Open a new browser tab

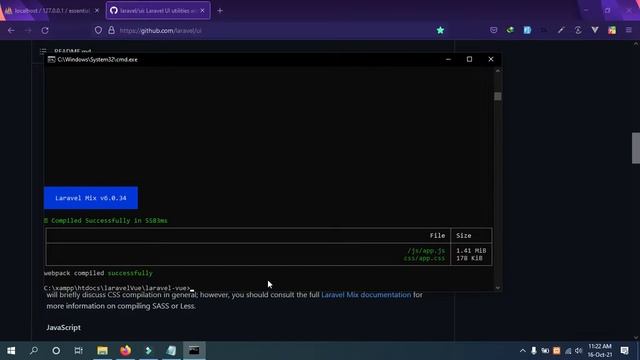pos(220,11)
